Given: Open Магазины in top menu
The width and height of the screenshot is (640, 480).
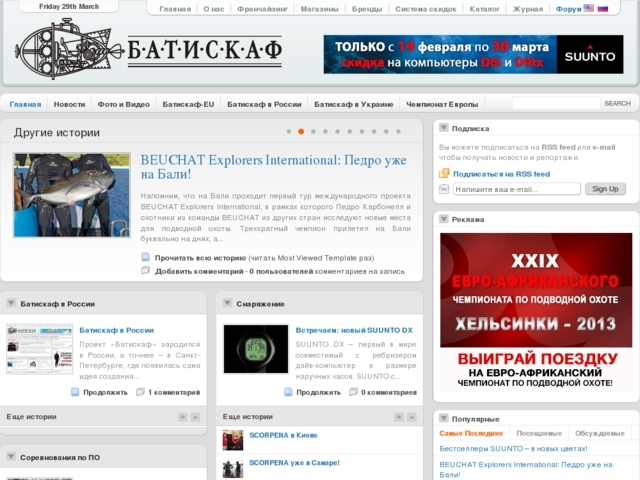Looking at the screenshot, I should pos(320,9).
